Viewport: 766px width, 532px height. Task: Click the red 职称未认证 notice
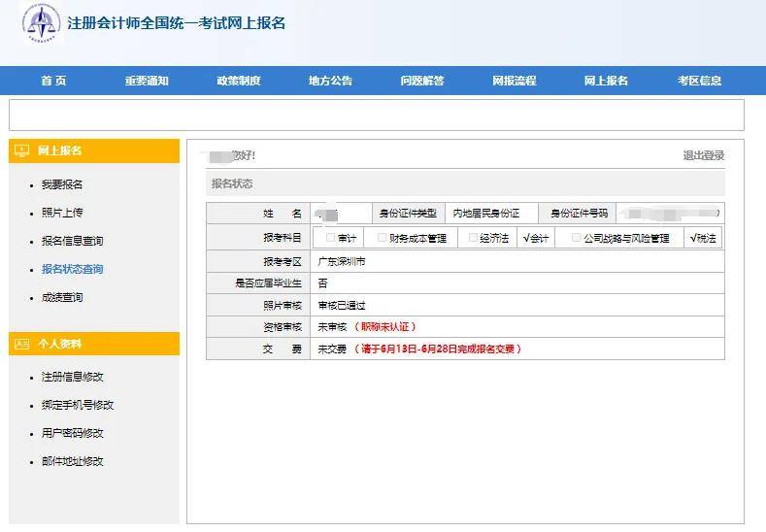(385, 327)
